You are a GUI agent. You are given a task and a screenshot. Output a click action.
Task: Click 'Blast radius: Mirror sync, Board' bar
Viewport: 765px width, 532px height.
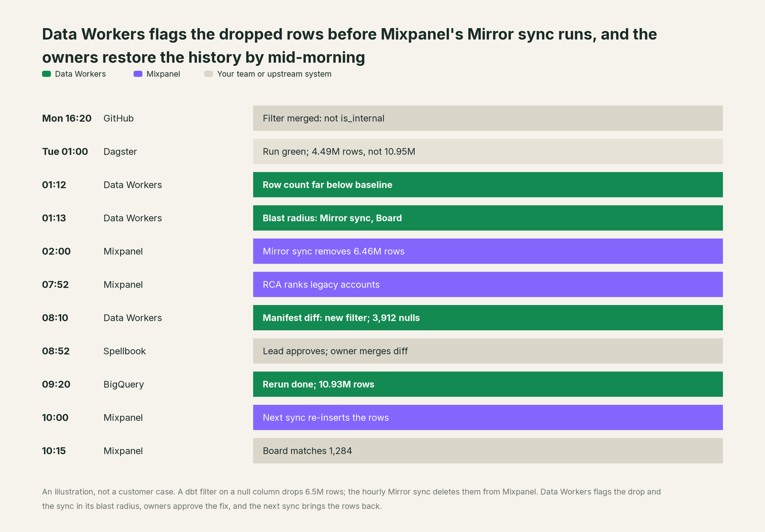pos(488,218)
